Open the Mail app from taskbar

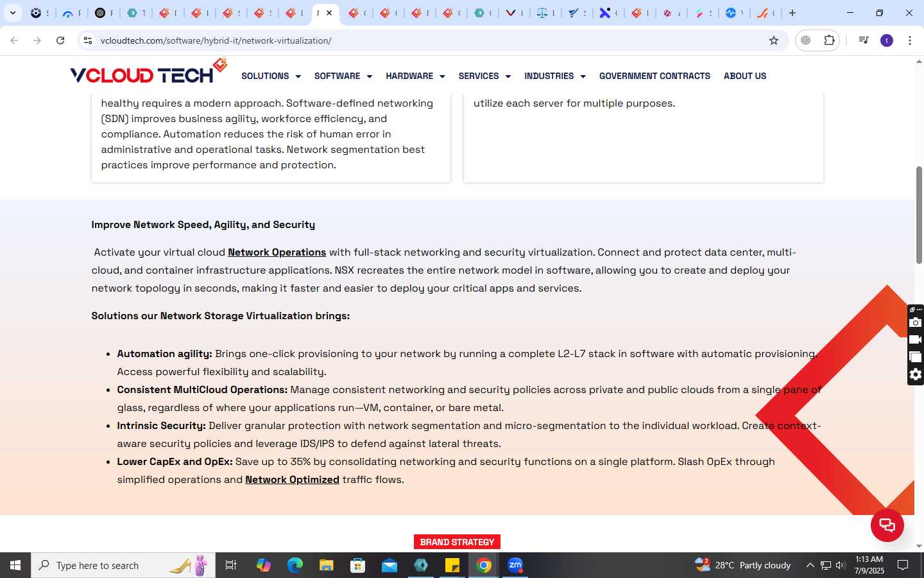click(389, 565)
